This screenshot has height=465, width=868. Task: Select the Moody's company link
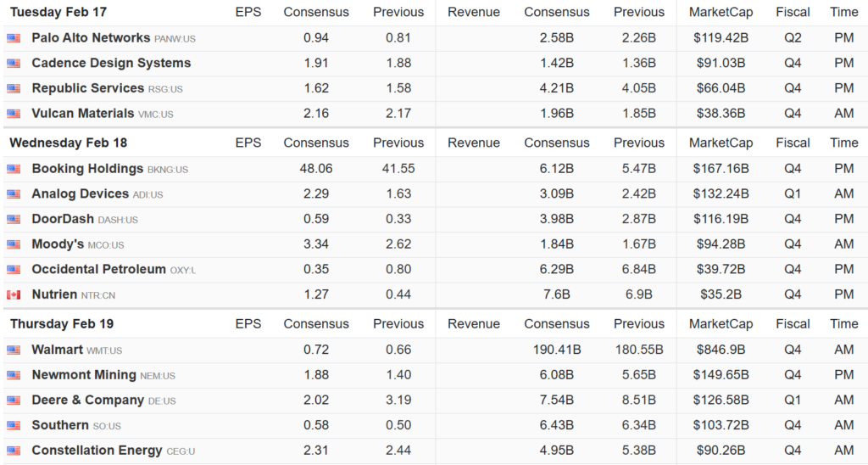(x=58, y=244)
